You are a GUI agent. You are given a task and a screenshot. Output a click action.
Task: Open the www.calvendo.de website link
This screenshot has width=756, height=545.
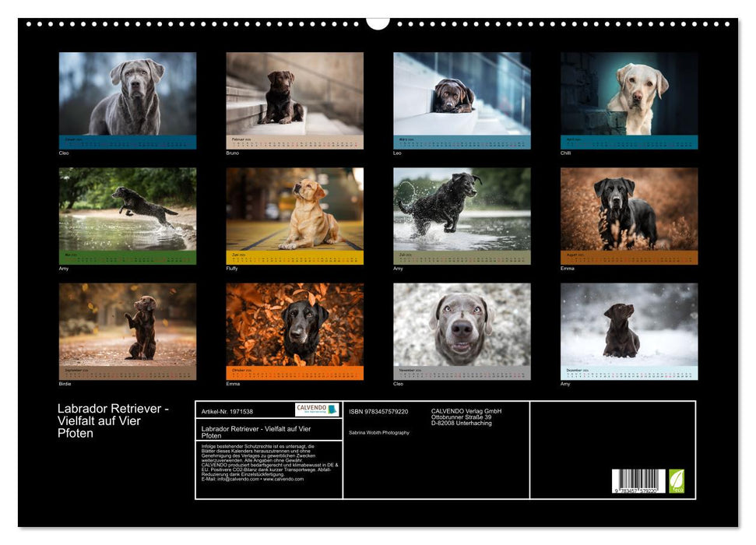pos(285,479)
